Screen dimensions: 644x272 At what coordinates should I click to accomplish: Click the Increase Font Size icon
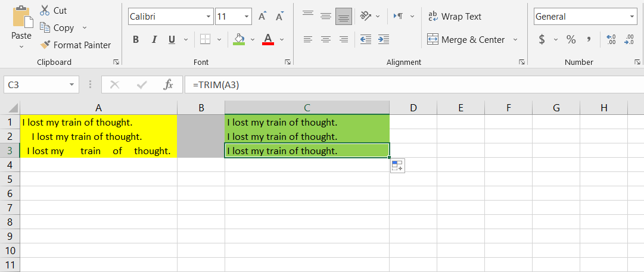point(262,17)
